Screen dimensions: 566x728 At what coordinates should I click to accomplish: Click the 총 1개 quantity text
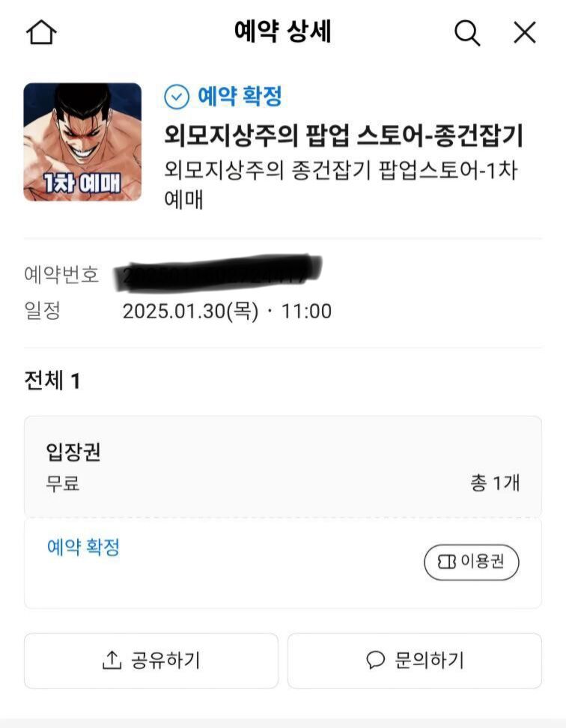495,483
